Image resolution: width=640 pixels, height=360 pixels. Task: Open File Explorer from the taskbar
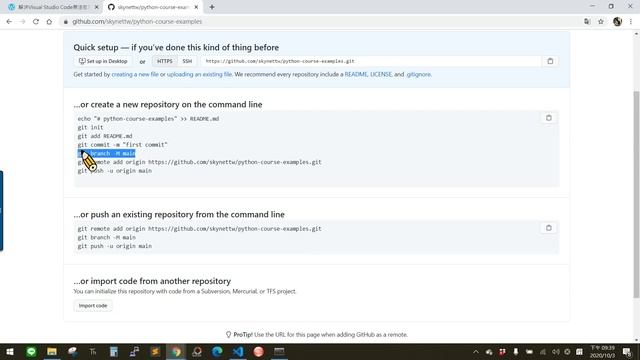click(x=52, y=351)
